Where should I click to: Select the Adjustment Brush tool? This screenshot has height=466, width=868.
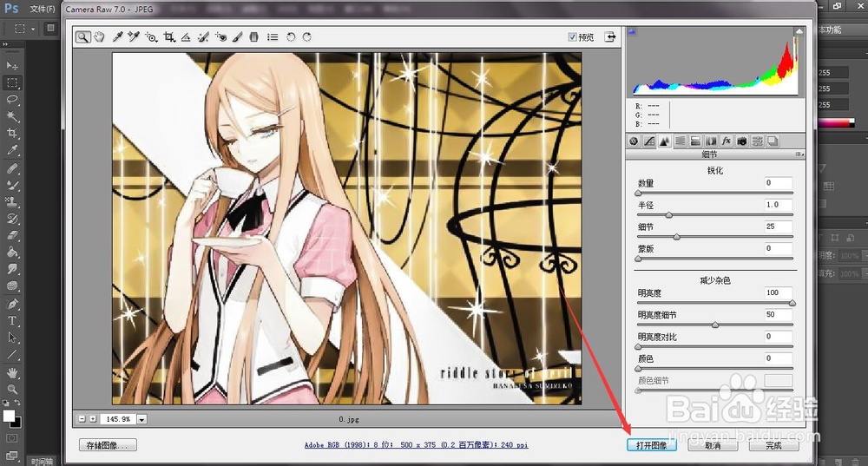click(x=237, y=37)
